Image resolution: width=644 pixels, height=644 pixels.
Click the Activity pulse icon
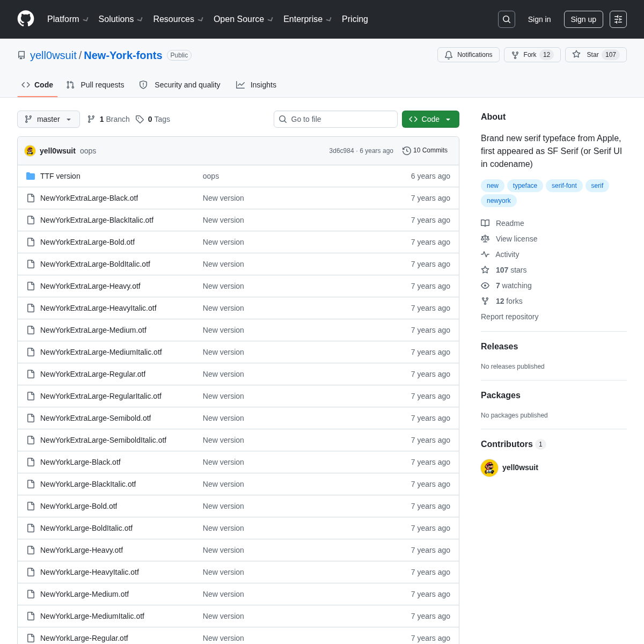tap(485, 254)
